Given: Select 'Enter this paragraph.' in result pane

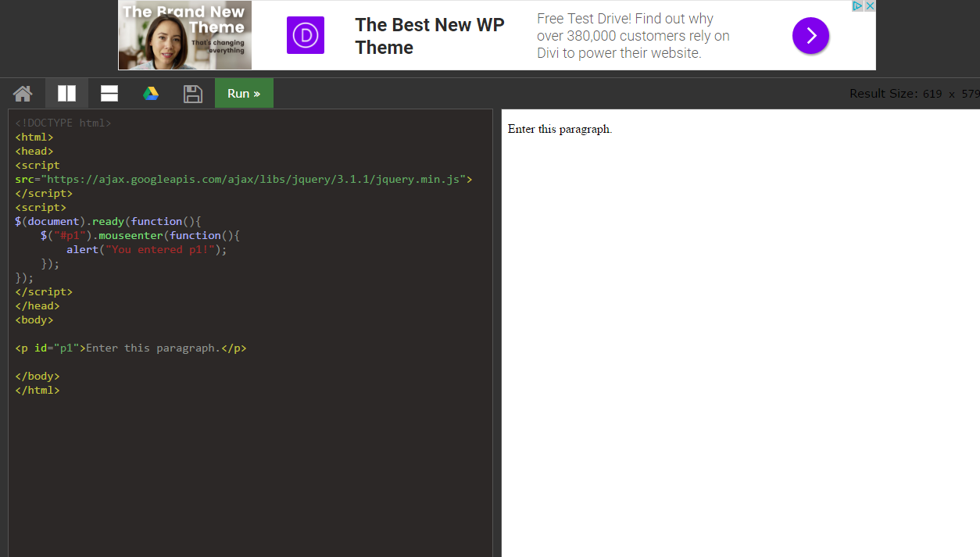Looking at the screenshot, I should (x=560, y=129).
